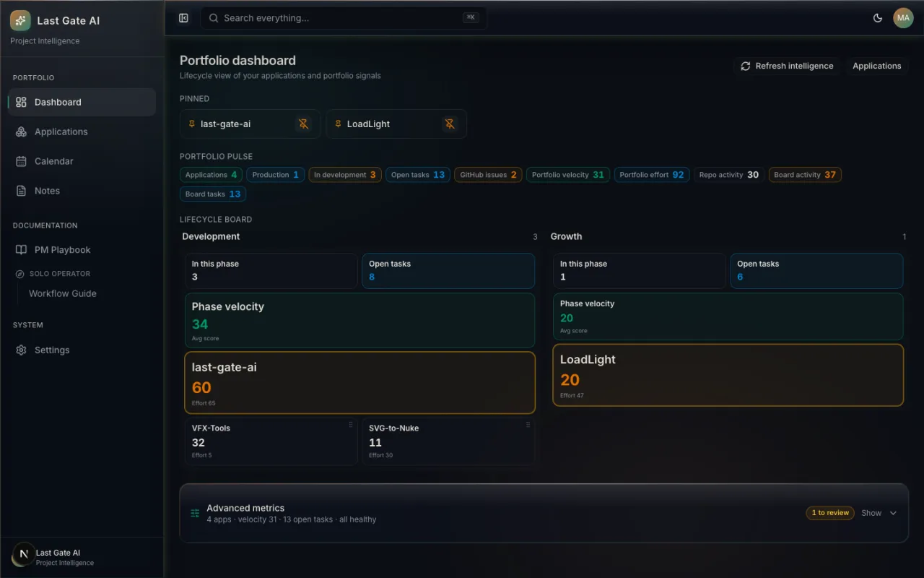Open the Applications button at top right
Screen dimensions: 924x578
(x=877, y=66)
